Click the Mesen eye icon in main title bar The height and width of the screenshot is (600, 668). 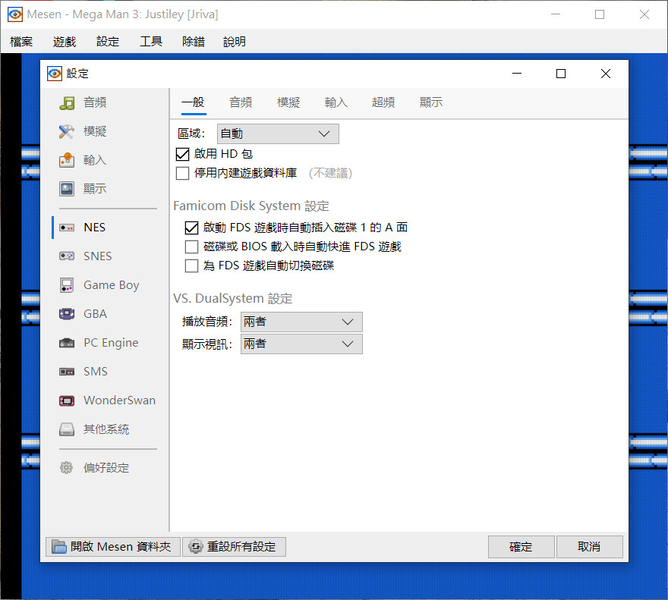(15, 14)
